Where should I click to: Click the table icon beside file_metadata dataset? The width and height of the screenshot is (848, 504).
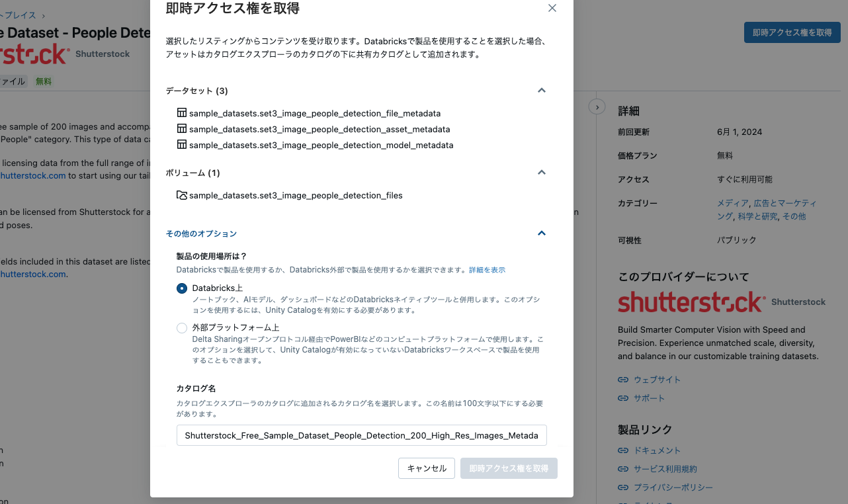tap(181, 112)
